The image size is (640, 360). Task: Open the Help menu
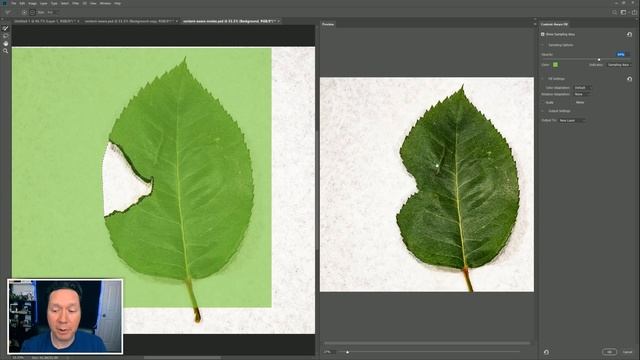point(118,3)
